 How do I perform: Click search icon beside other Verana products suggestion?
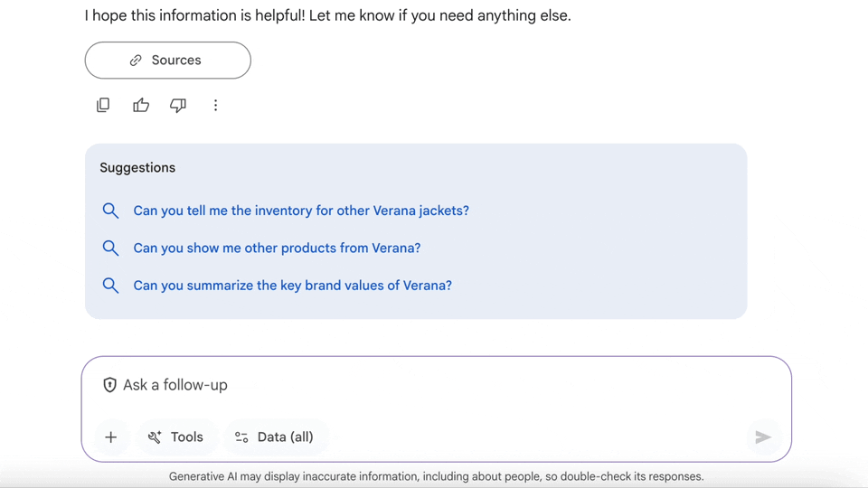click(x=110, y=248)
